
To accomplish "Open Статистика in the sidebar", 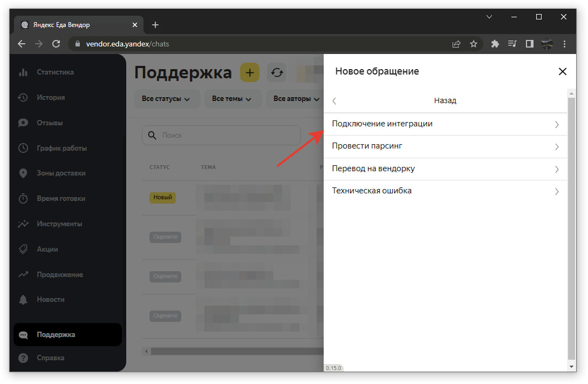I will point(55,72).
